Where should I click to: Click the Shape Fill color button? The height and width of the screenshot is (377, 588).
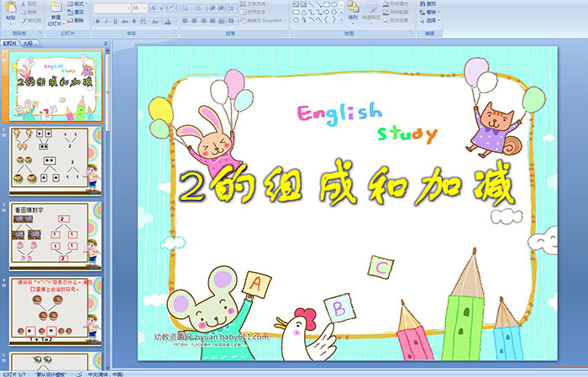[x=396, y=3]
